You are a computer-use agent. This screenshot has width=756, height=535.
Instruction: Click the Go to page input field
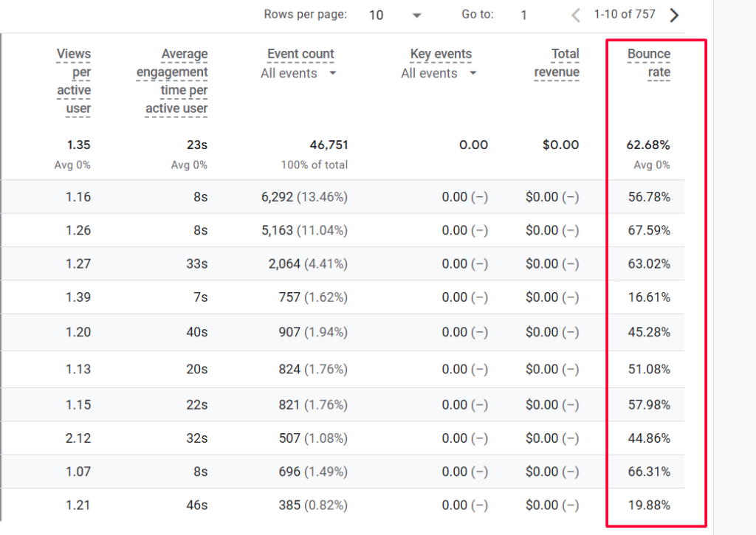click(x=524, y=14)
